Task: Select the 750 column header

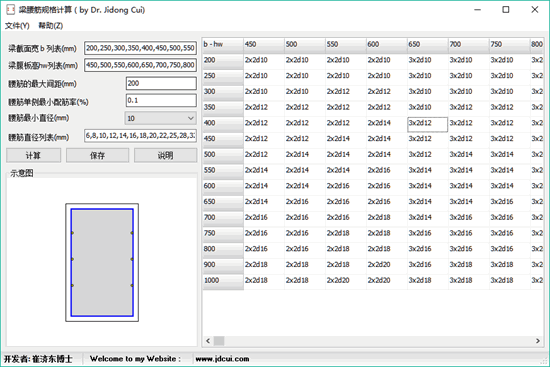Action: (510, 45)
